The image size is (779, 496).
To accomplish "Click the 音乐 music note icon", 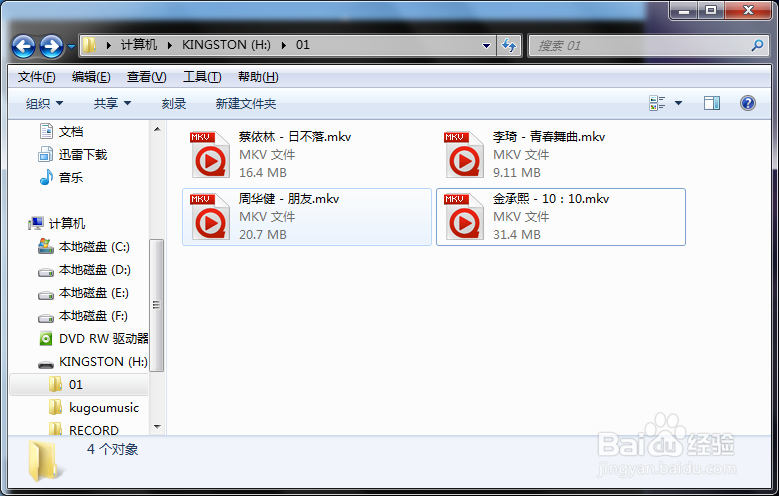I will [46, 177].
